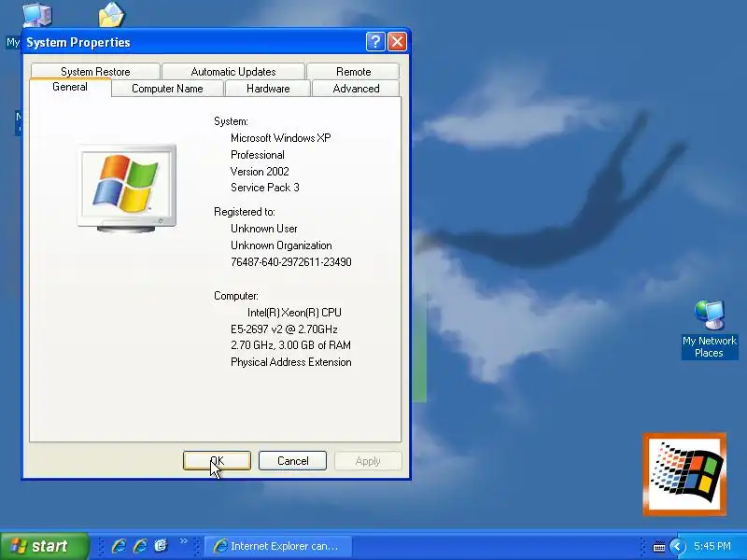Click the "Microsoft Windows XP" text
Image resolution: width=747 pixels, height=560 pixels.
281,138
